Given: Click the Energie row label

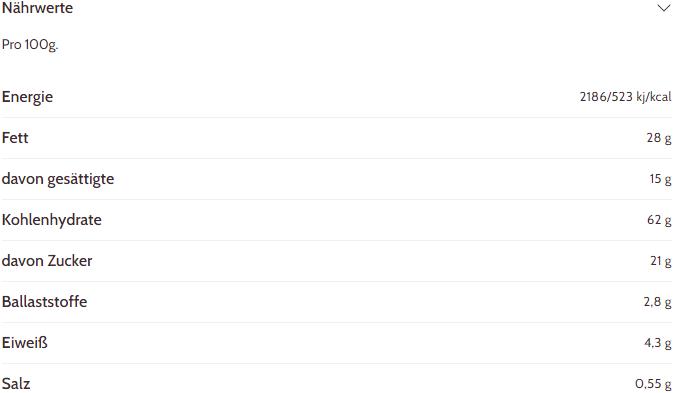Looking at the screenshot, I should click(x=27, y=97).
